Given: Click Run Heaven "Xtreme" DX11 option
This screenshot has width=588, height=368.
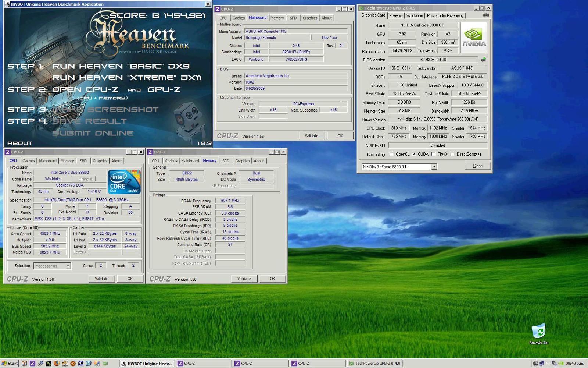Looking at the screenshot, I should pos(127,78).
